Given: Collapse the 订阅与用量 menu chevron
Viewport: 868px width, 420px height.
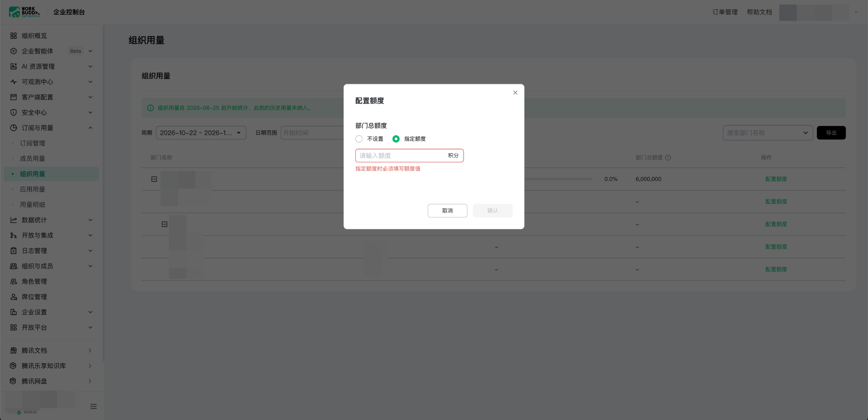Looking at the screenshot, I should pos(90,128).
